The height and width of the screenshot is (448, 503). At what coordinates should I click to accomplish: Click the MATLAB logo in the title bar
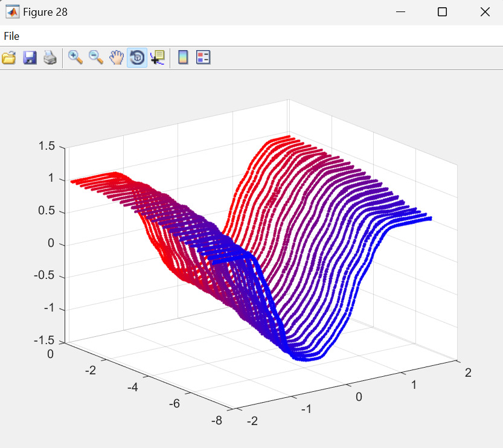pyautogui.click(x=12, y=12)
